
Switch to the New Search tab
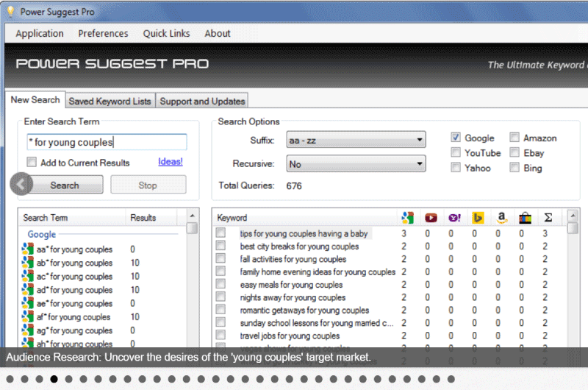(35, 100)
